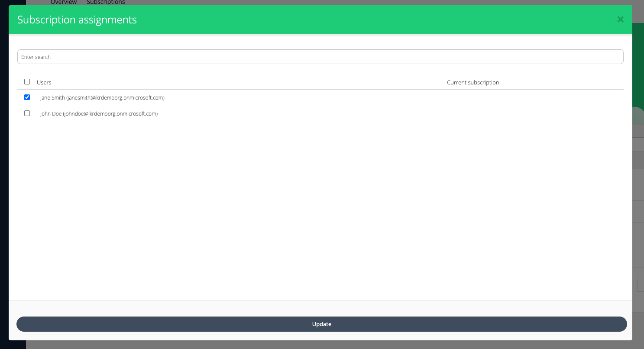This screenshot has height=349, width=644.
Task: Select Jane Smith's user entry
Action: click(102, 97)
